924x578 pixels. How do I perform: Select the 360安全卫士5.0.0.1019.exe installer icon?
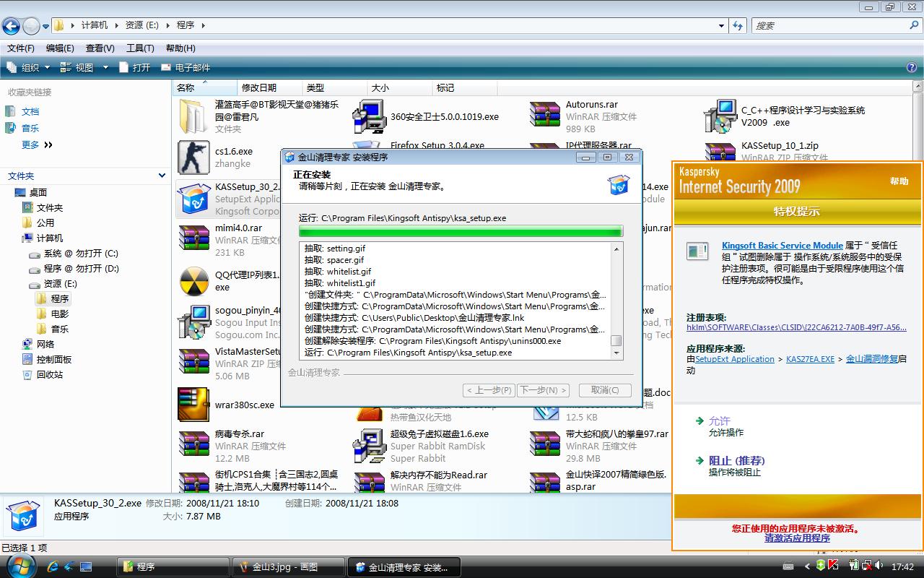click(369, 116)
